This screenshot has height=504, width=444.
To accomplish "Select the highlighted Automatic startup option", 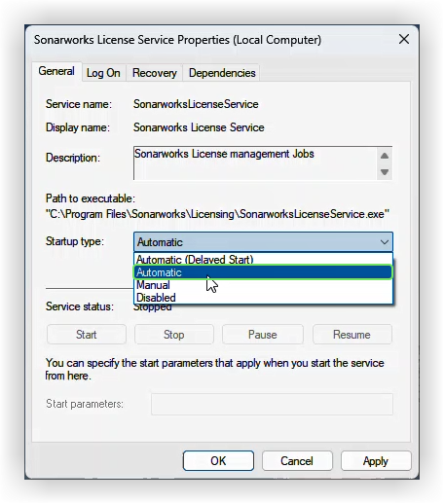I will 263,272.
